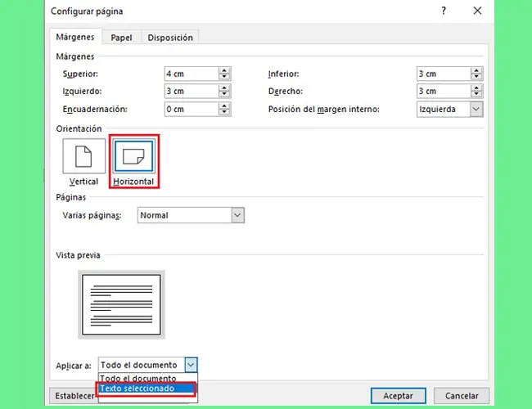Collapse the Aplicar a dropdown arrow
Viewport: 532px width, 409px height.
191,366
